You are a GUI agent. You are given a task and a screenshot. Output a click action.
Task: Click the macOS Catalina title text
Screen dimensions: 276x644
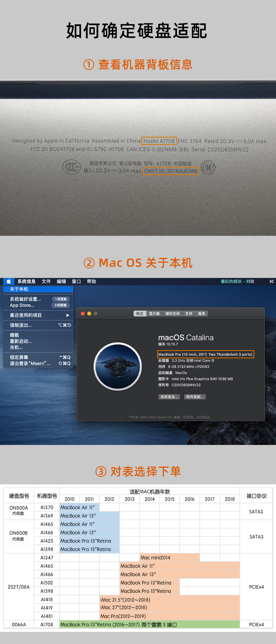coord(186,338)
